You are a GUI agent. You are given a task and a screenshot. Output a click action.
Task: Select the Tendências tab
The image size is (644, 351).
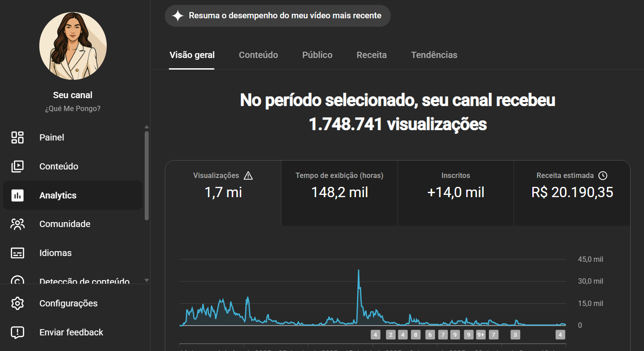[x=434, y=54]
